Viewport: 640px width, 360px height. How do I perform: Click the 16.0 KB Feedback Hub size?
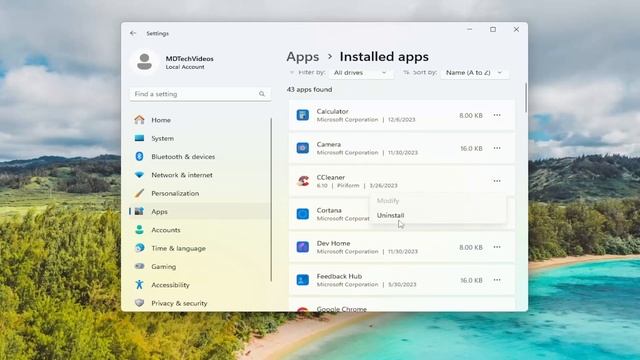pos(471,280)
